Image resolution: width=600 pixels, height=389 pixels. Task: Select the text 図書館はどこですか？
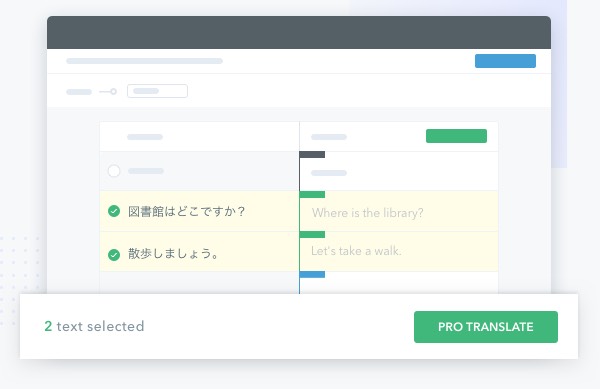186,211
